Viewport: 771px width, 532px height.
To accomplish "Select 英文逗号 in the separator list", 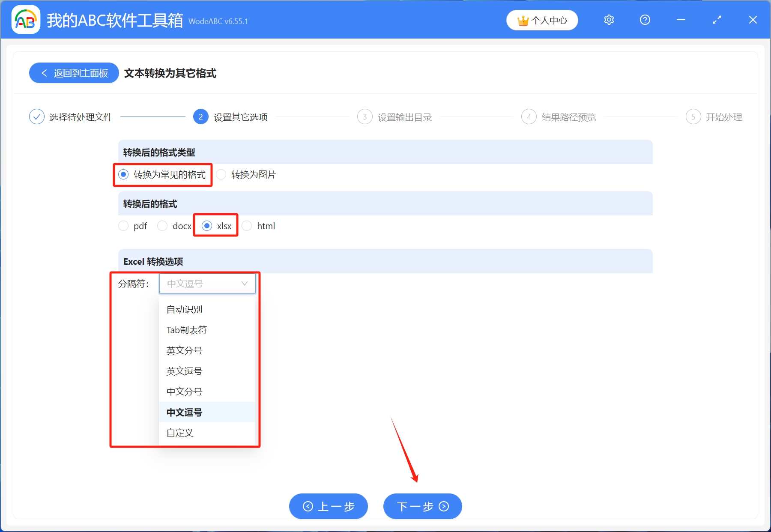I will (x=184, y=371).
